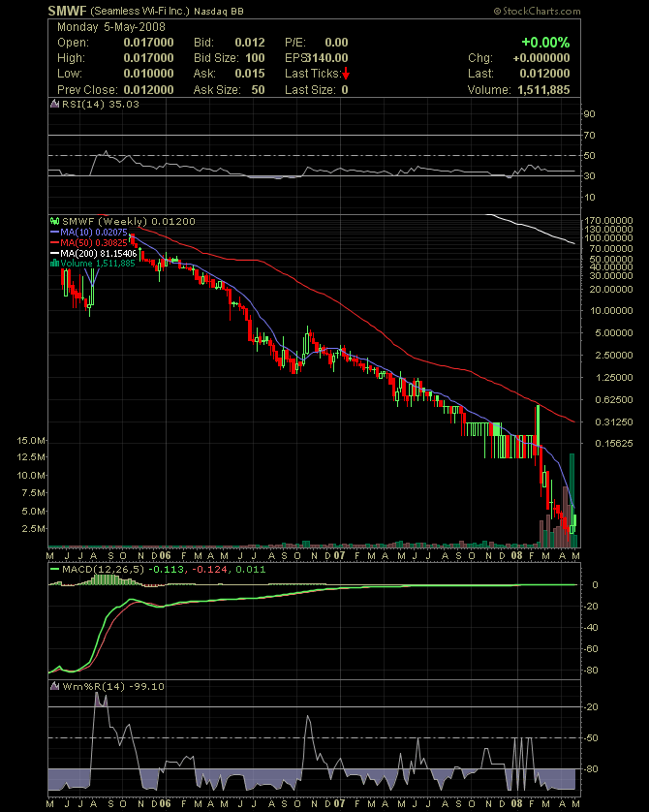
Task: Click the "MACD(12,26,5)" panel label
Action: tap(104, 569)
